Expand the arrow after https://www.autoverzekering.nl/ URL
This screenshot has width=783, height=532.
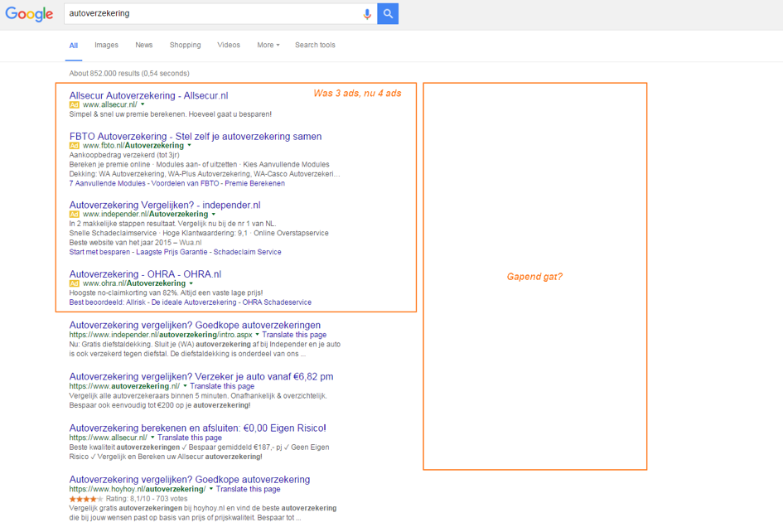[x=186, y=386]
